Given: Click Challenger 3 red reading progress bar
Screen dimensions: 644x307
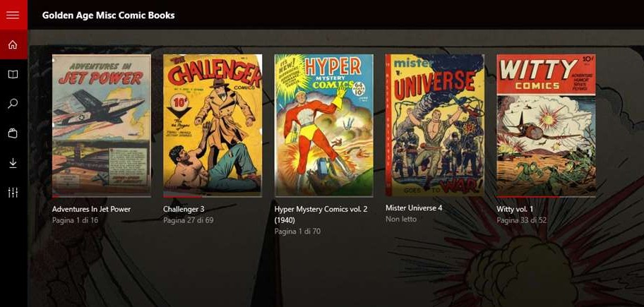Looking at the screenshot, I should (x=182, y=197).
